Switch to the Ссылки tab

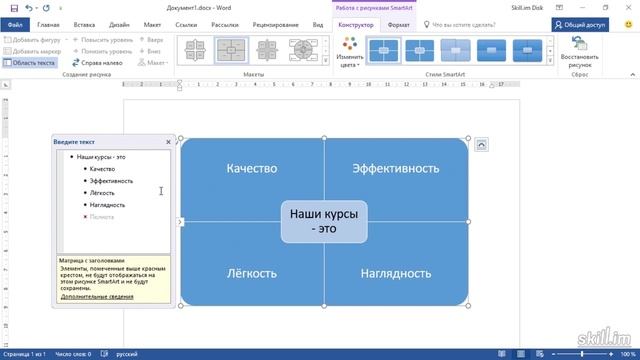click(186, 25)
